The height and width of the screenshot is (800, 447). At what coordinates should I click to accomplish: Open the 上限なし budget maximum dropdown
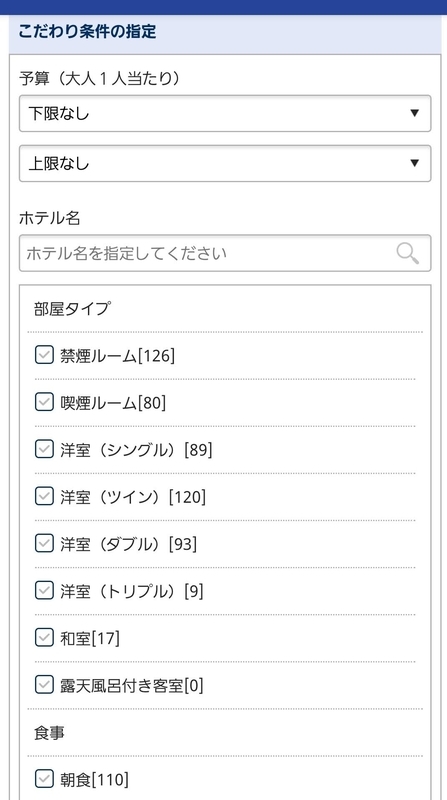(x=225, y=163)
